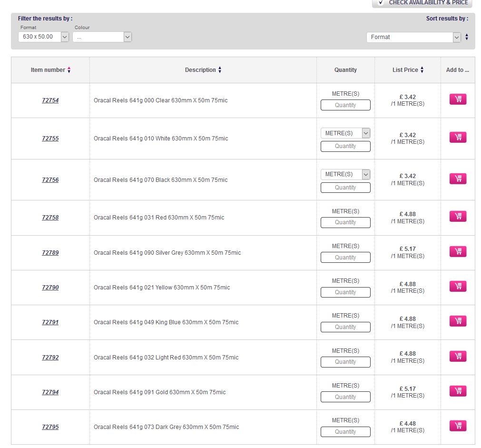Click Quantity field for King Blue 72791
The height and width of the screenshot is (448, 481).
click(345, 327)
